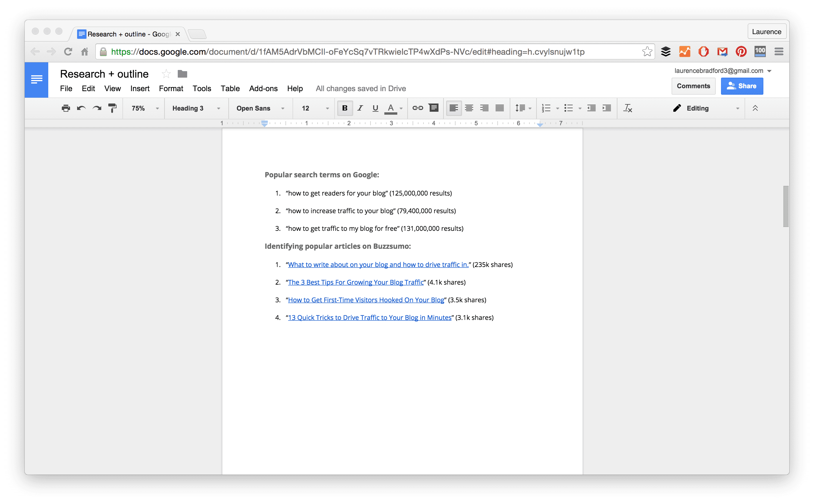The height and width of the screenshot is (504, 814).
Task: Open the Add-ons menu
Action: 263,88
